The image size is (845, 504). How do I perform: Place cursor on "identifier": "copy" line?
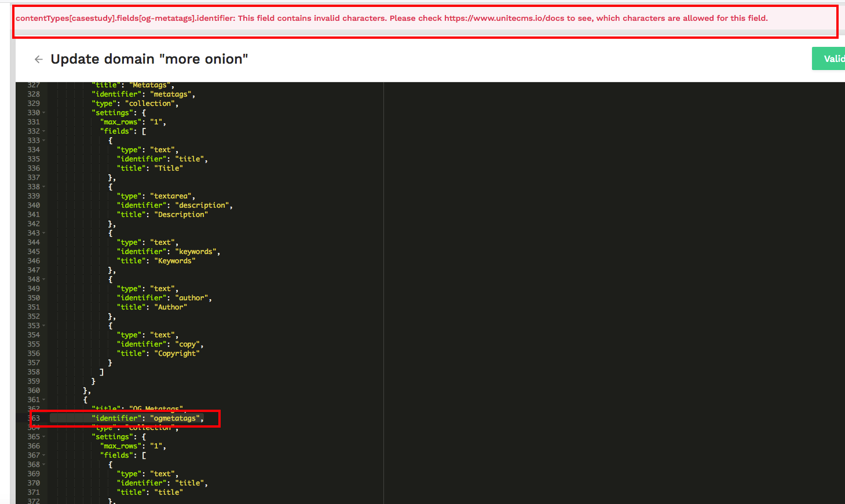pos(160,344)
